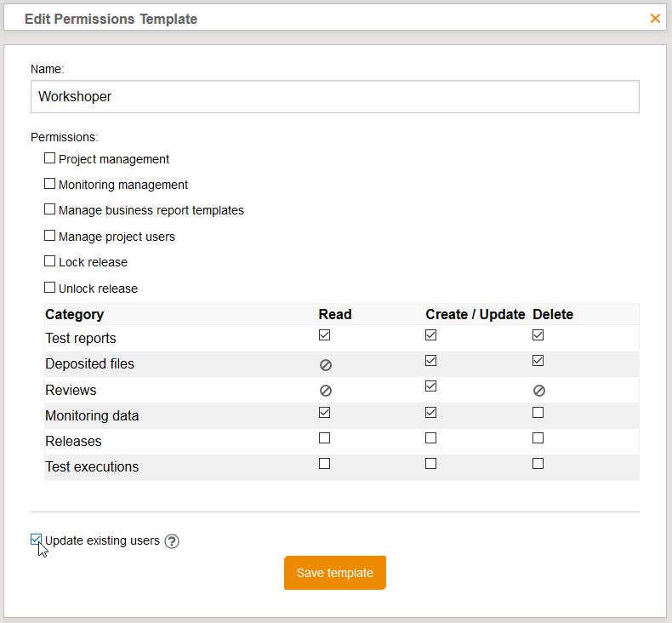Click the Edit Permissions Template title
Viewport: 672px width, 623px height.
111,19
